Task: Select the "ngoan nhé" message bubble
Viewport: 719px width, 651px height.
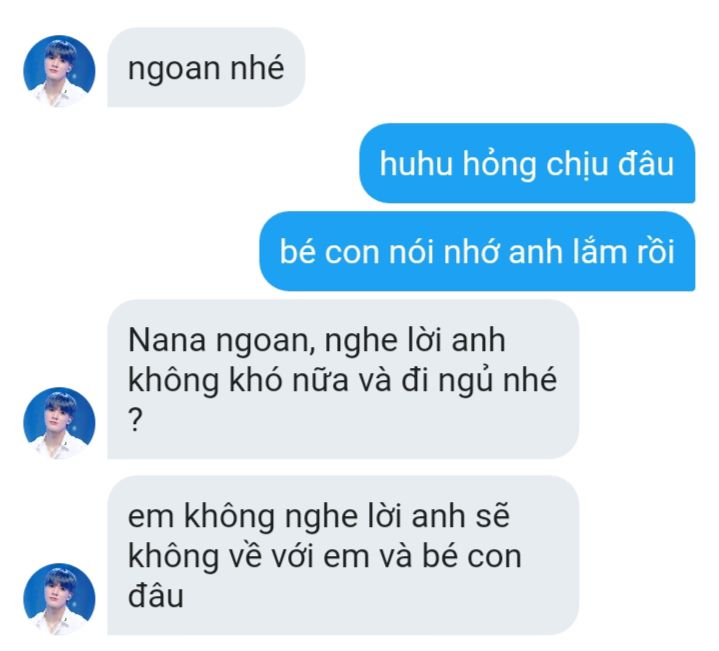Action: (206, 67)
